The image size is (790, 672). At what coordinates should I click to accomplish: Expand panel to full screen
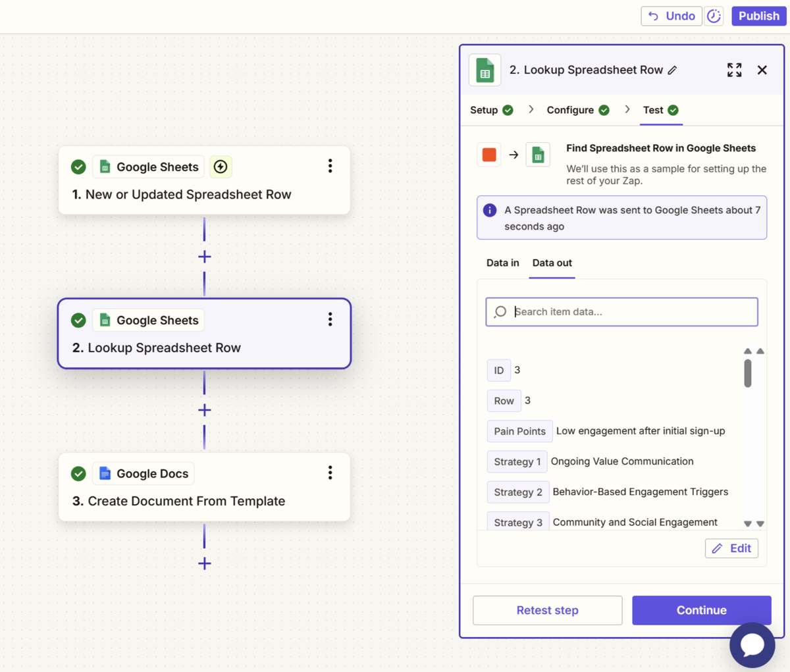coord(735,70)
